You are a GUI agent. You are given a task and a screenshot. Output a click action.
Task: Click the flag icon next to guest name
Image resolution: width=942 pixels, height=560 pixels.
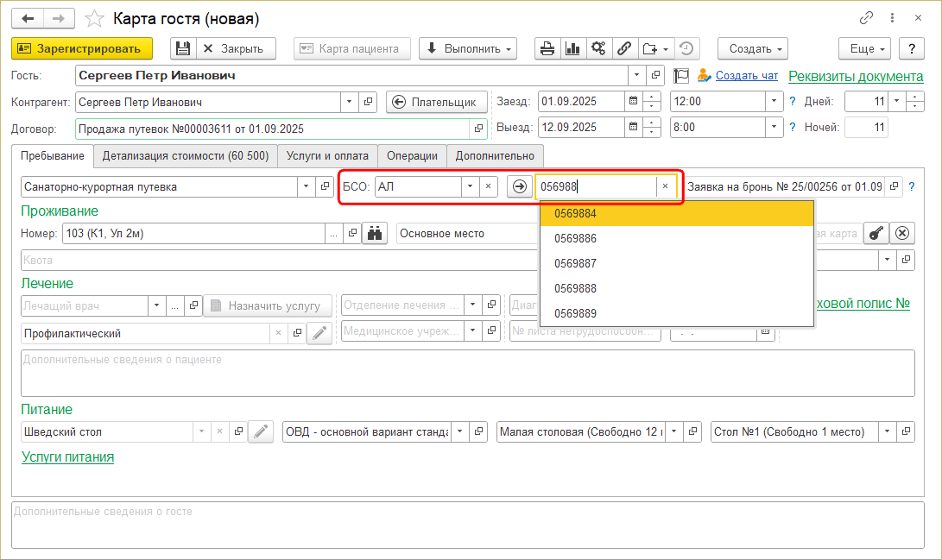coord(681,75)
